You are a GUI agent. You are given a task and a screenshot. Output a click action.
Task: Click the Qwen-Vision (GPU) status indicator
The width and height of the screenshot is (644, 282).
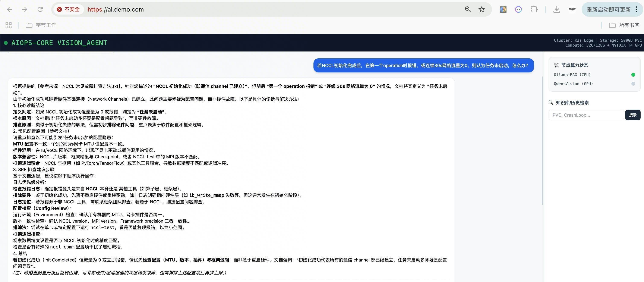[633, 84]
